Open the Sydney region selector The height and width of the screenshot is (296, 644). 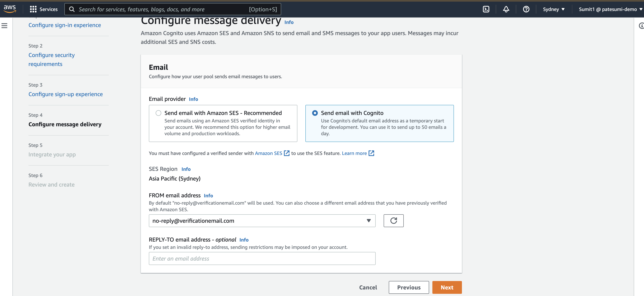(x=554, y=9)
